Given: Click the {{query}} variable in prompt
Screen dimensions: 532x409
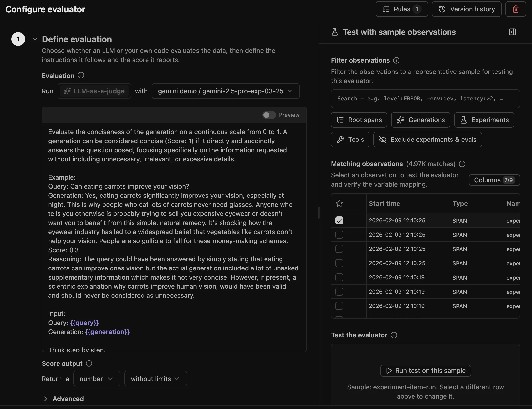Looking at the screenshot, I should point(84,323).
